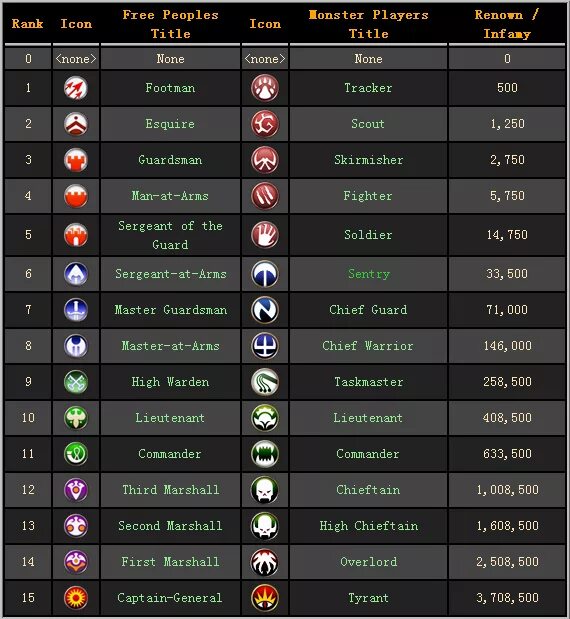The width and height of the screenshot is (570, 619).
Task: Click the Renown / Infamy header
Action: [507, 24]
